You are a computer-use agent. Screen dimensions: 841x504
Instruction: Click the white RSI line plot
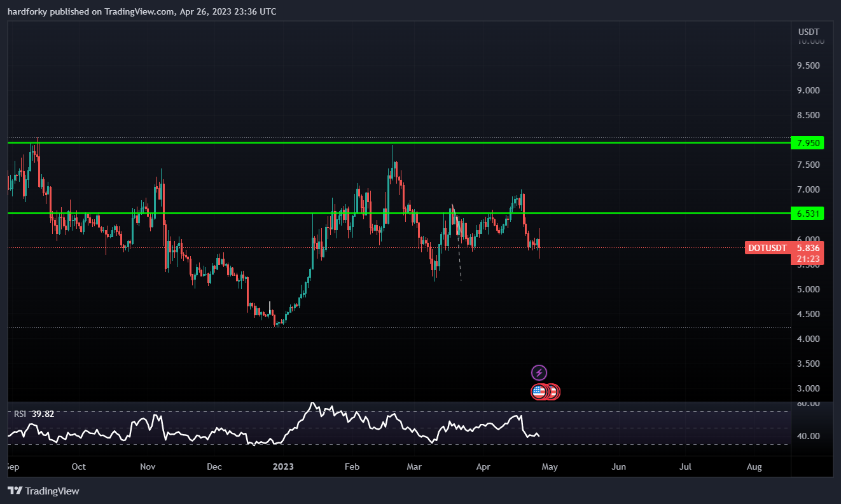pos(274,425)
